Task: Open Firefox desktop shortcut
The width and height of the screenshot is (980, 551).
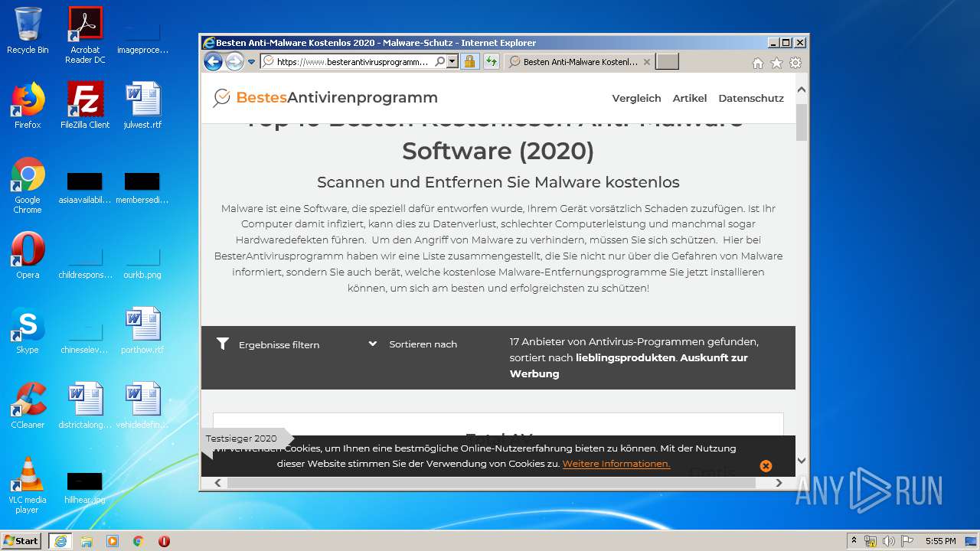Action: point(28,106)
